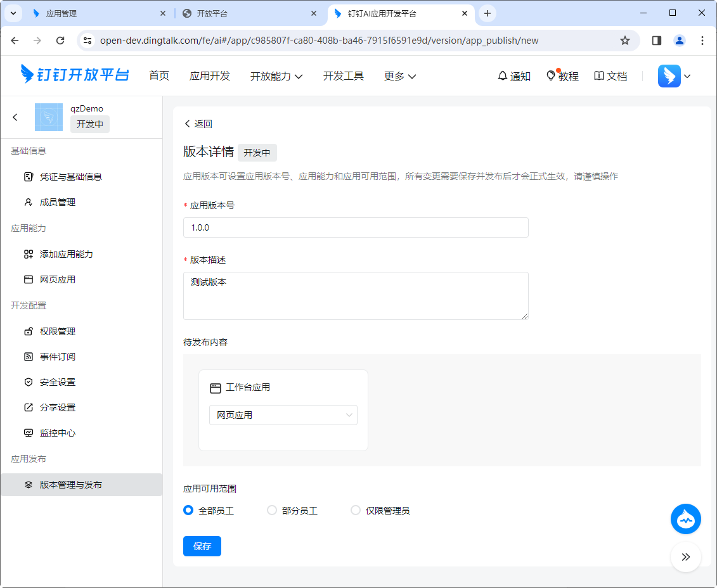Click the tutorial lightbulb icon
Screen dimensions: 717x588
(551, 76)
